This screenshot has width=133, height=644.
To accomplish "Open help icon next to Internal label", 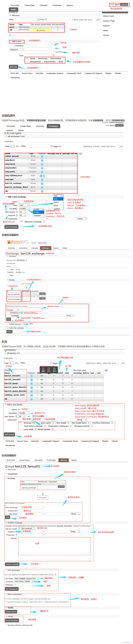I will [17, 215].
